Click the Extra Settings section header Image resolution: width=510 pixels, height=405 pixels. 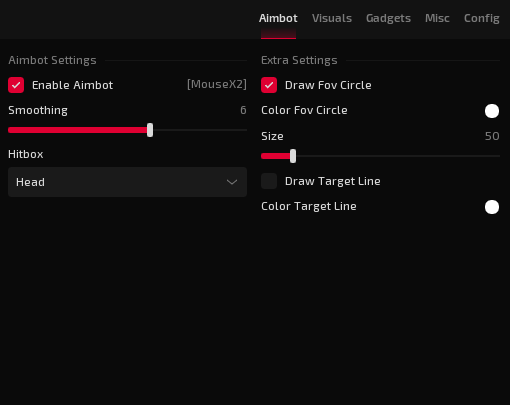point(299,60)
